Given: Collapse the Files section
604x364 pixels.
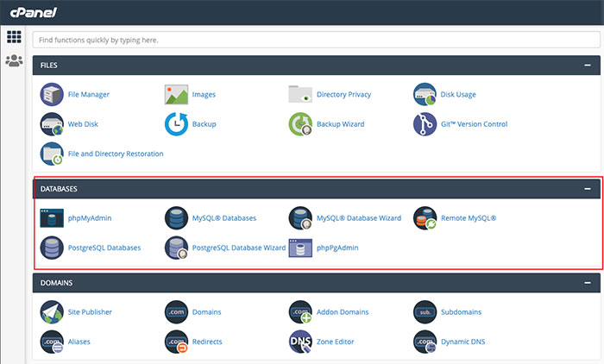Looking at the screenshot, I should (588, 66).
